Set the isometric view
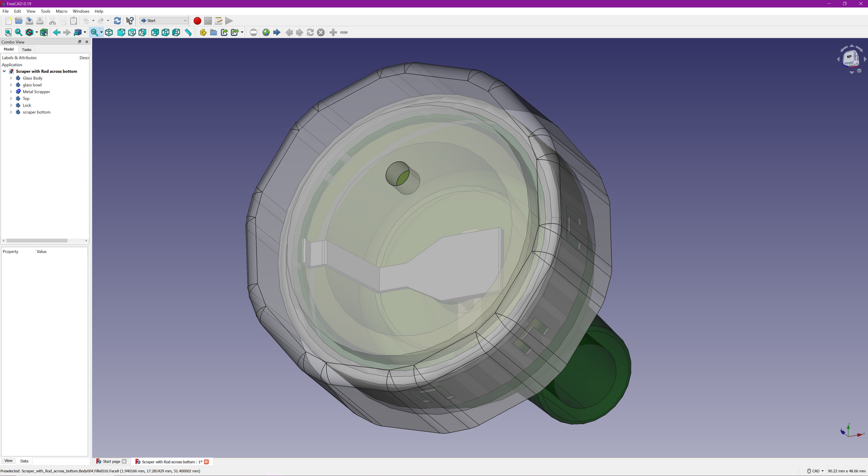Image resolution: width=868 pixels, height=476 pixels. point(109,32)
